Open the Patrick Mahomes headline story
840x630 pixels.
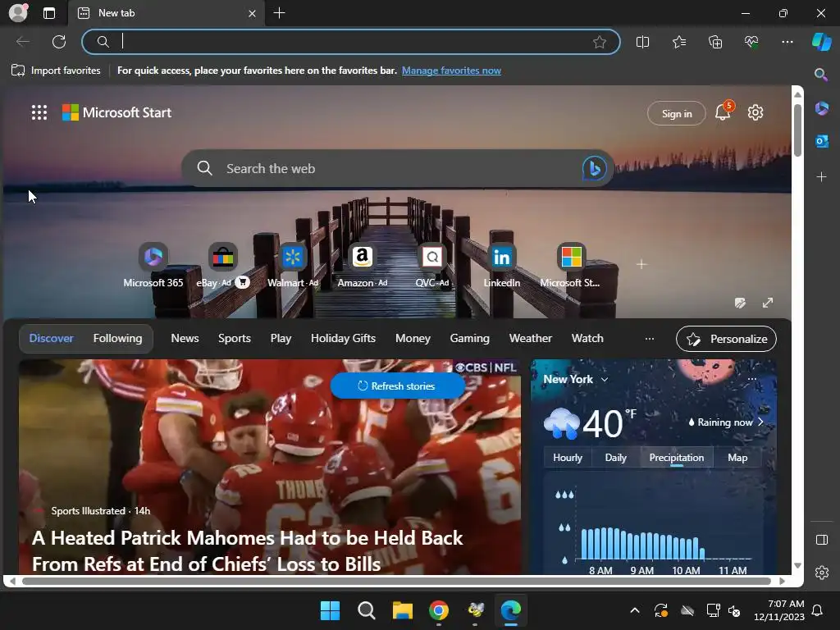click(x=247, y=550)
